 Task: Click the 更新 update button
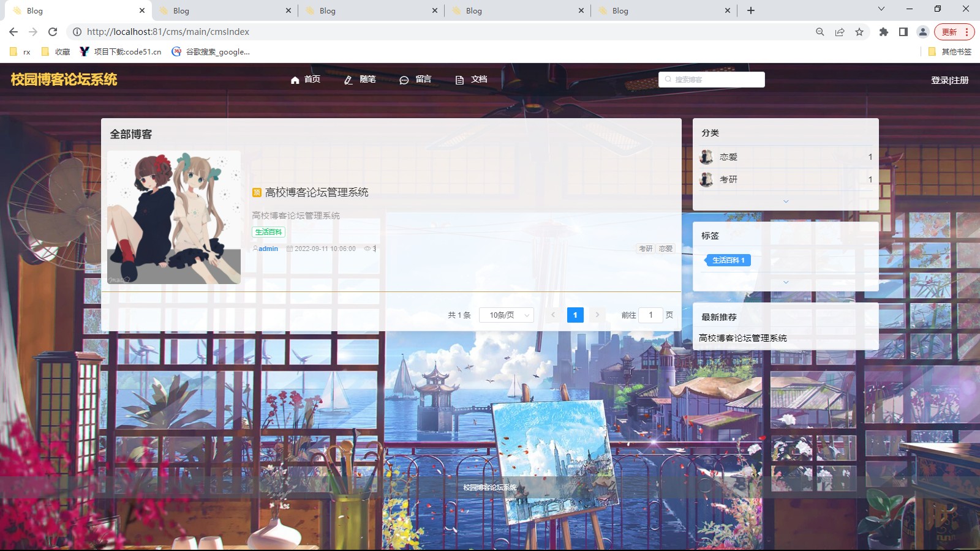click(x=954, y=32)
